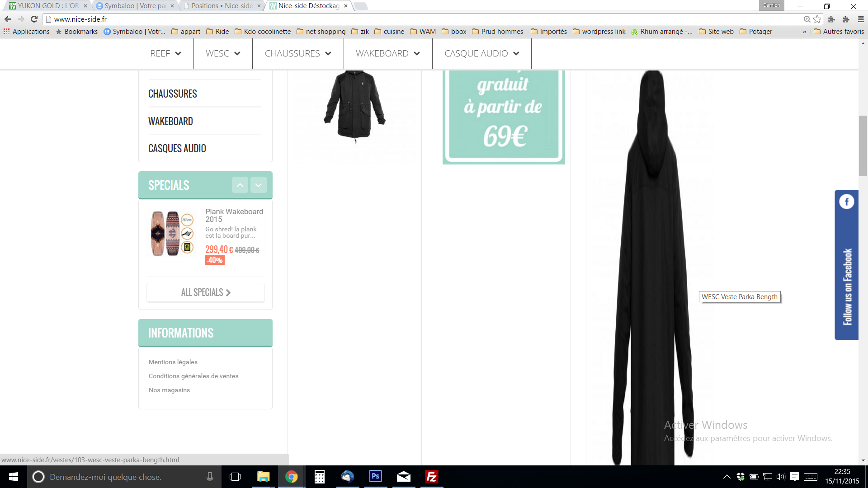Image resolution: width=868 pixels, height=488 pixels.
Task: Open Calculator from the taskbar
Action: tap(320, 477)
